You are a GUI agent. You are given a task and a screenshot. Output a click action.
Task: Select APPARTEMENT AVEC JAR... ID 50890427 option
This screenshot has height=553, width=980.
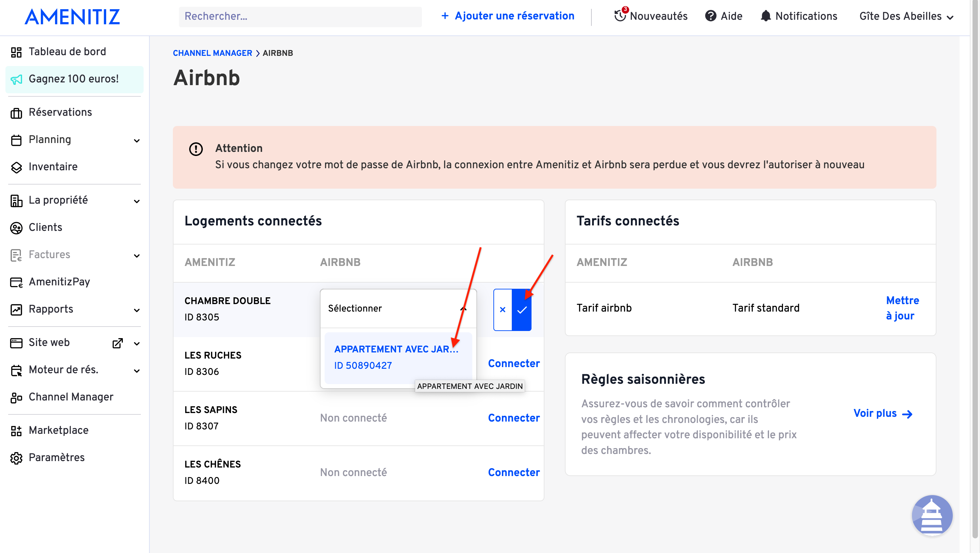(x=398, y=358)
